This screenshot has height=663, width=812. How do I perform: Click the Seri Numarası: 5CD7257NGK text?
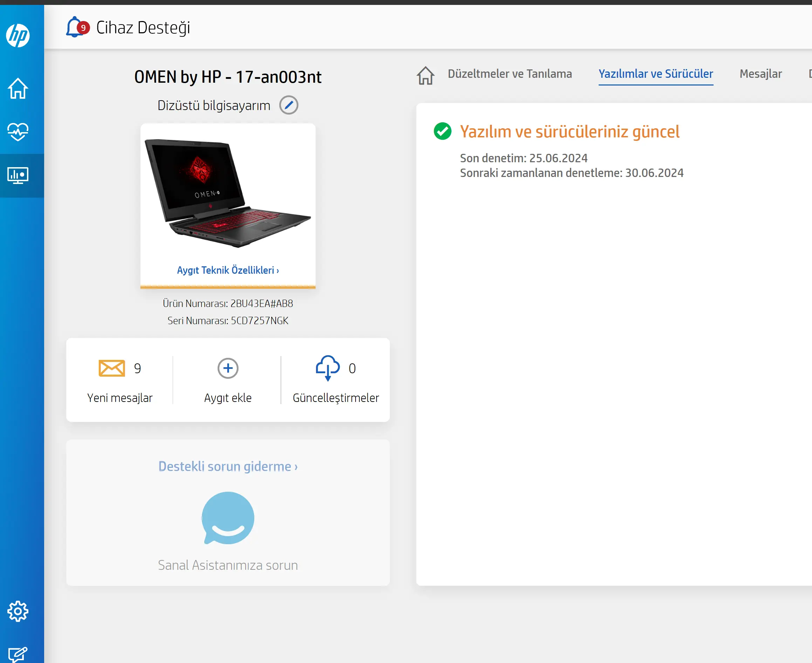click(x=228, y=321)
